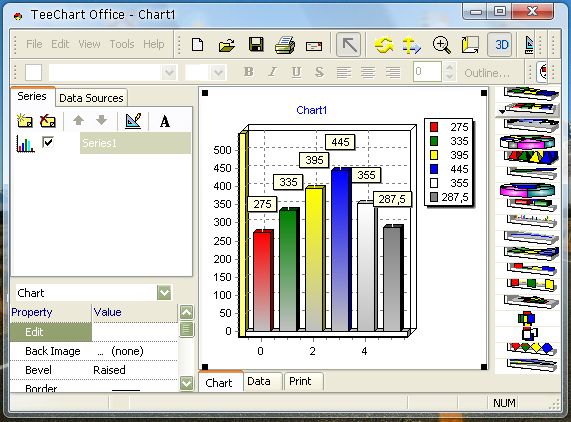Open the font name dropdown

tap(169, 72)
